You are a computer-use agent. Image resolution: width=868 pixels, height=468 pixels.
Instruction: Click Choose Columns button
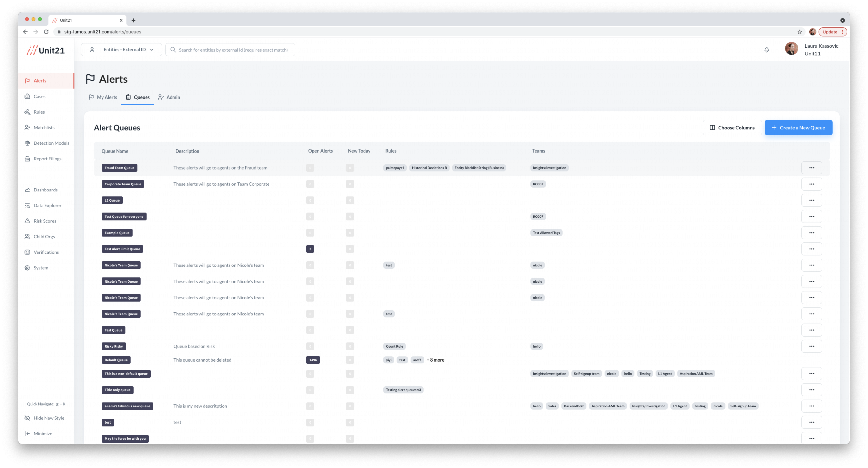click(x=732, y=128)
